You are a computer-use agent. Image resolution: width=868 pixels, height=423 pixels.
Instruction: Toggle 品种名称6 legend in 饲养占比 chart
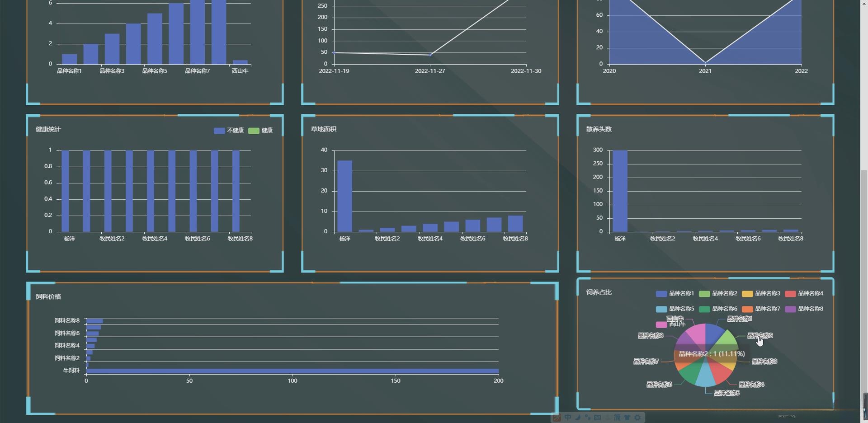point(718,309)
